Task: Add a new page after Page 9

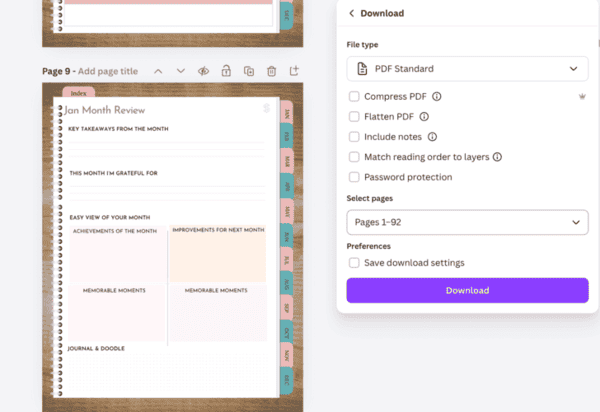Action: pyautogui.click(x=294, y=71)
